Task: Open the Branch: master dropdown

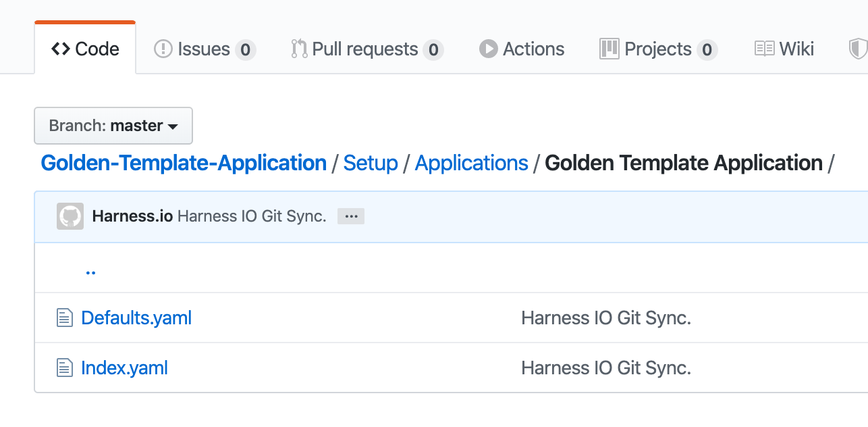Action: [113, 126]
